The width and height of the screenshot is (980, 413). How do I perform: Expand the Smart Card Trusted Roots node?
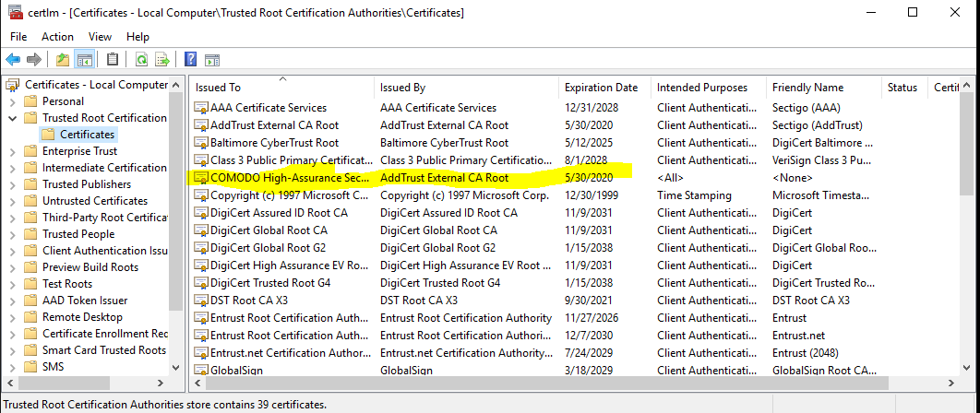coord(13,350)
